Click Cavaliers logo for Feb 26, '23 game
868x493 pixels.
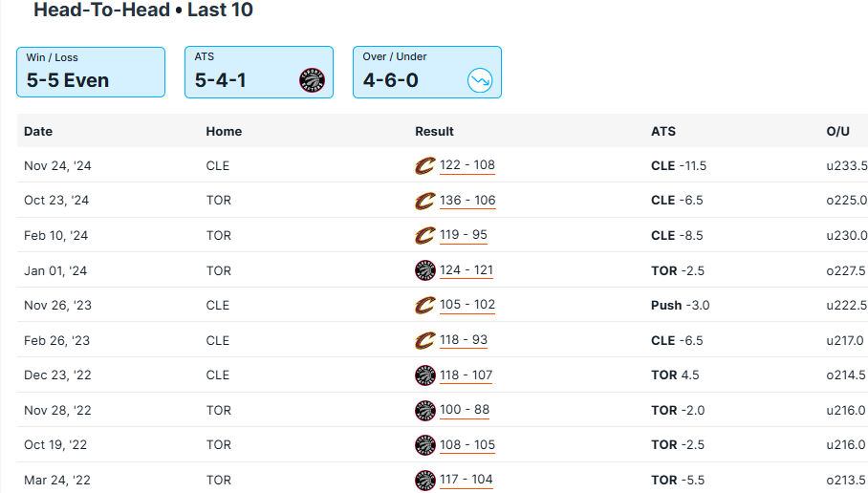(x=424, y=340)
